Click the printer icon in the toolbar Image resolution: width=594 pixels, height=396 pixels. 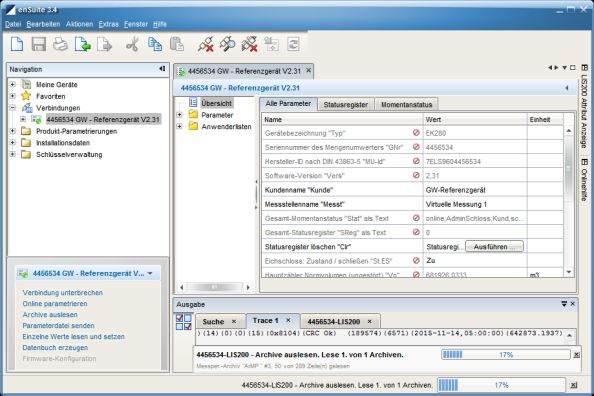pyautogui.click(x=60, y=44)
